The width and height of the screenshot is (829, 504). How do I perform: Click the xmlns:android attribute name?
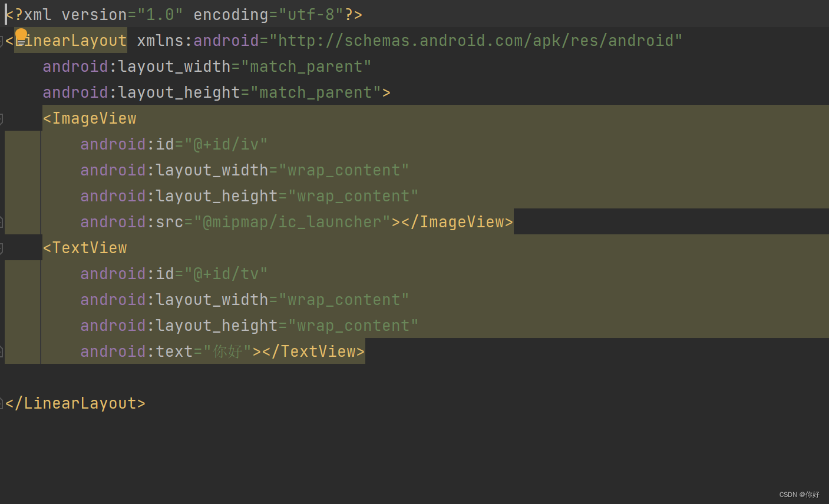pos(198,41)
